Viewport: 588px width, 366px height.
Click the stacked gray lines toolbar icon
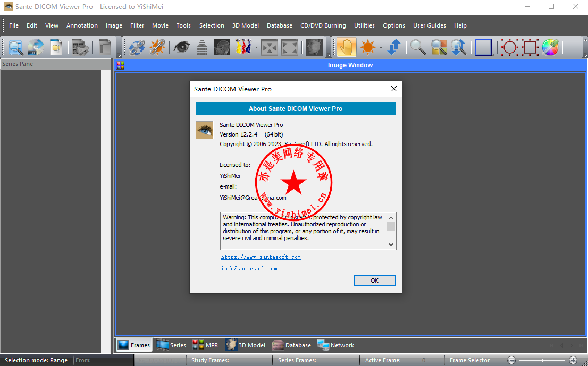pyautogui.click(x=202, y=47)
